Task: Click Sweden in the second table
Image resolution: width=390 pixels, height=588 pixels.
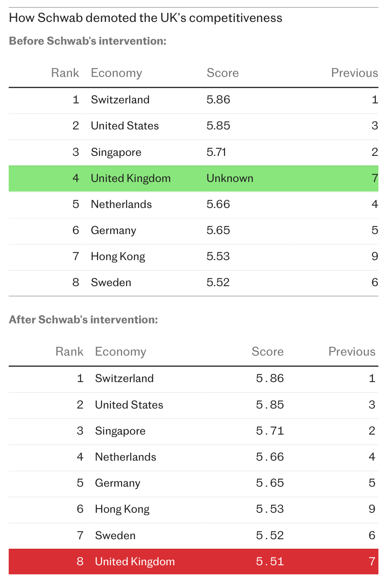Action: [115, 535]
